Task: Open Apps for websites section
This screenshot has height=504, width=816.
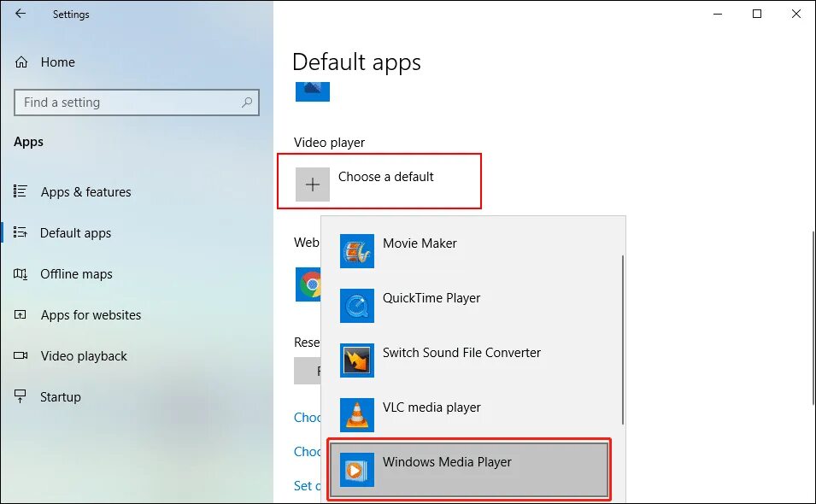Action: tap(91, 314)
